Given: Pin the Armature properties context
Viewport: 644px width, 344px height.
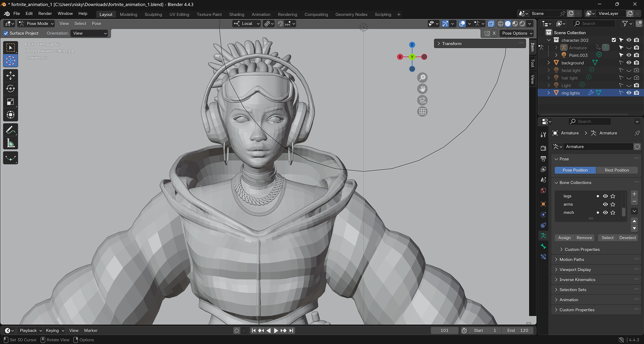Looking at the screenshot, I should pyautogui.click(x=637, y=133).
